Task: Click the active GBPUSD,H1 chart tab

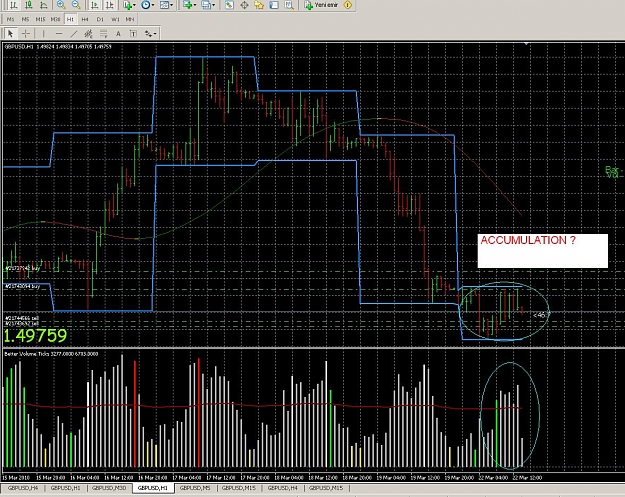Action: (153, 488)
